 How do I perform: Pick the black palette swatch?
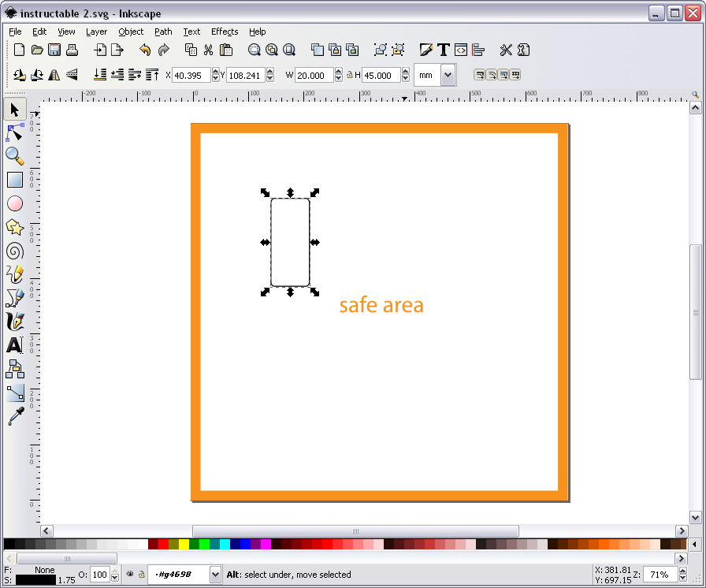tap(9, 544)
